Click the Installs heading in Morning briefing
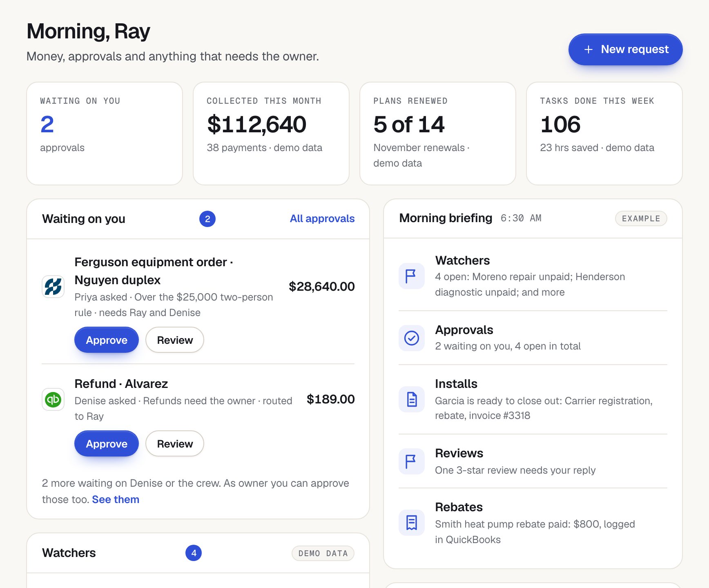Image resolution: width=709 pixels, height=588 pixels. tap(456, 384)
